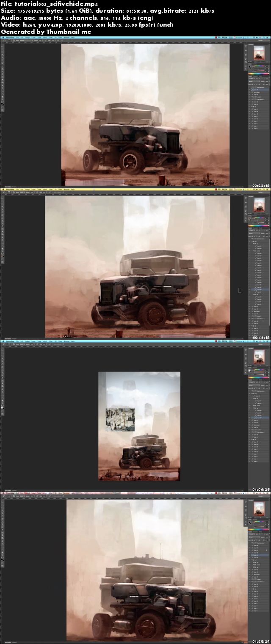
Task: Hide the Hue/Saturation 1 layer in the 01:06:28 frame
Action: pos(249,391)
